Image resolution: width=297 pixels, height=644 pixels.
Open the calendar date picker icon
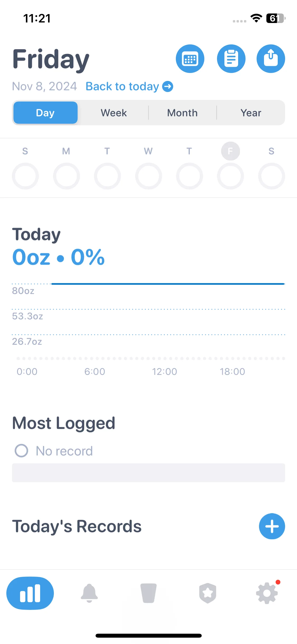(x=190, y=59)
